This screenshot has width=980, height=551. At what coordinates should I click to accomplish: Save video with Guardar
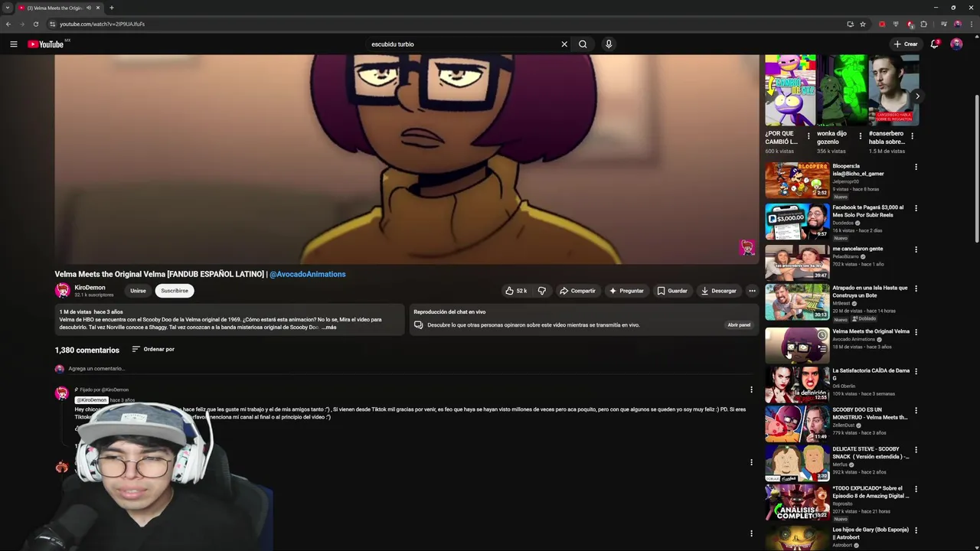(672, 291)
